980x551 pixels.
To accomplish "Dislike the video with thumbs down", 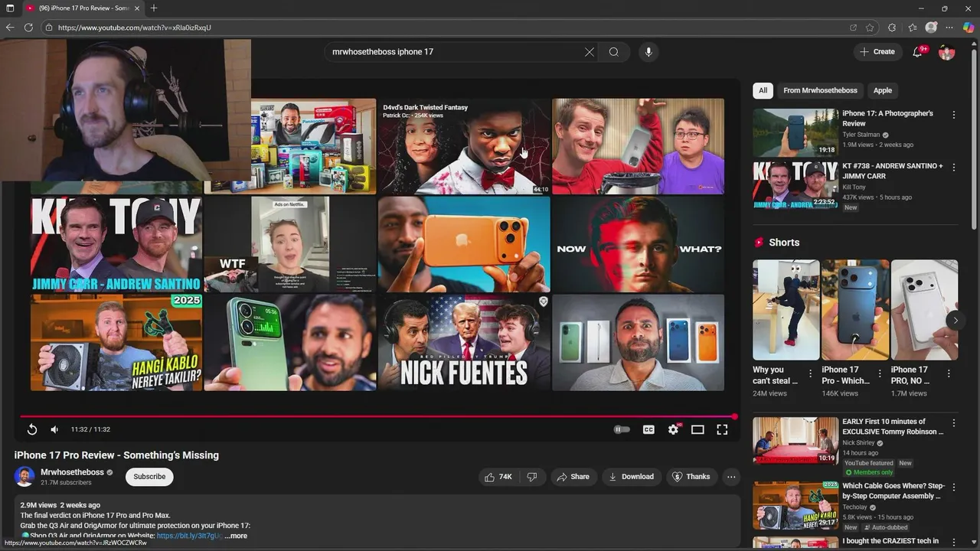I will (x=532, y=477).
